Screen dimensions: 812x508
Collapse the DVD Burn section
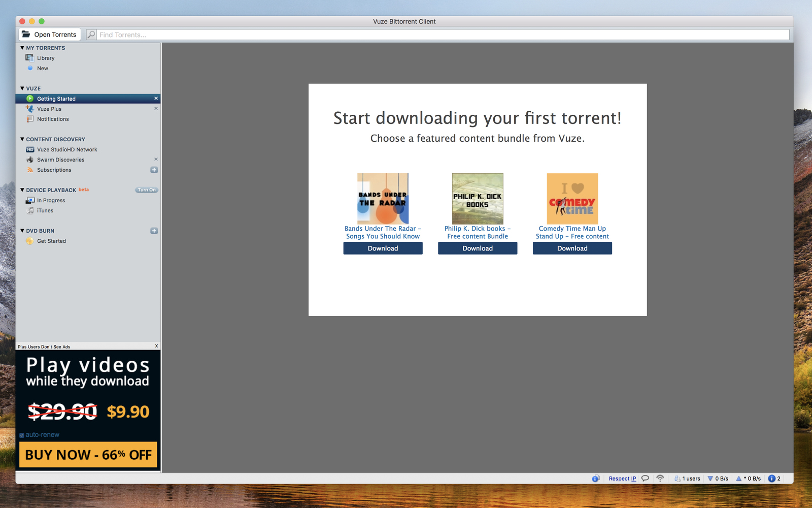pos(22,231)
